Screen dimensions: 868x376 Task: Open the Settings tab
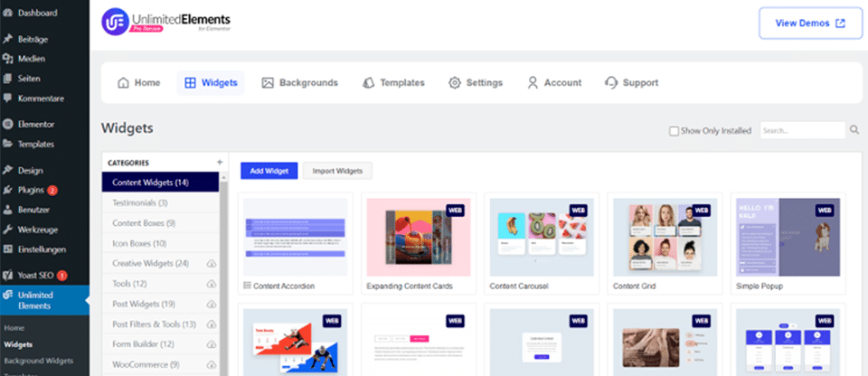[476, 82]
